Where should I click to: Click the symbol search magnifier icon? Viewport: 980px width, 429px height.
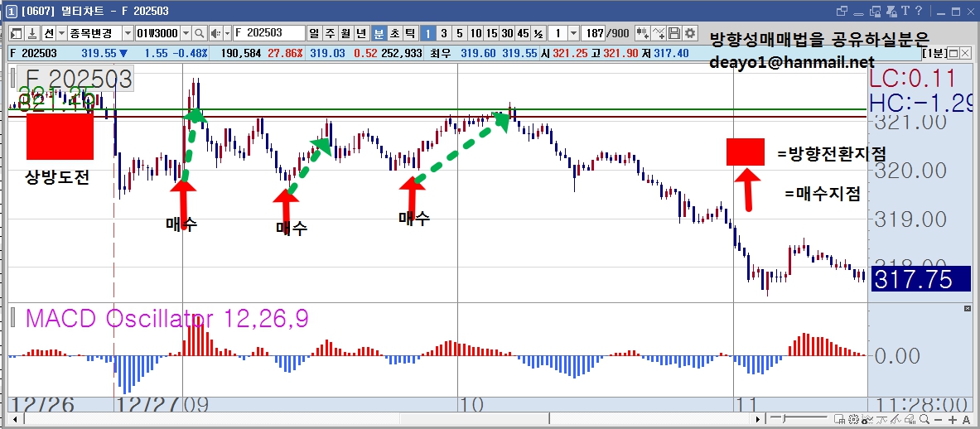click(x=200, y=33)
